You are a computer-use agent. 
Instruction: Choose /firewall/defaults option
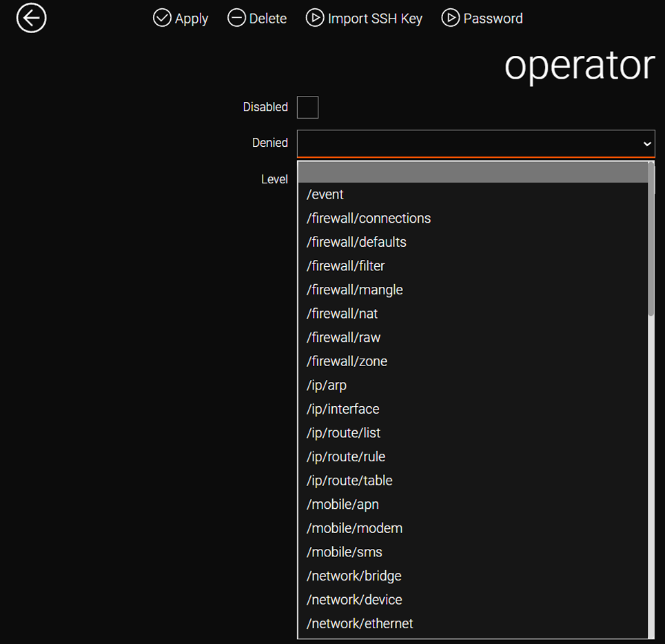coord(473,242)
